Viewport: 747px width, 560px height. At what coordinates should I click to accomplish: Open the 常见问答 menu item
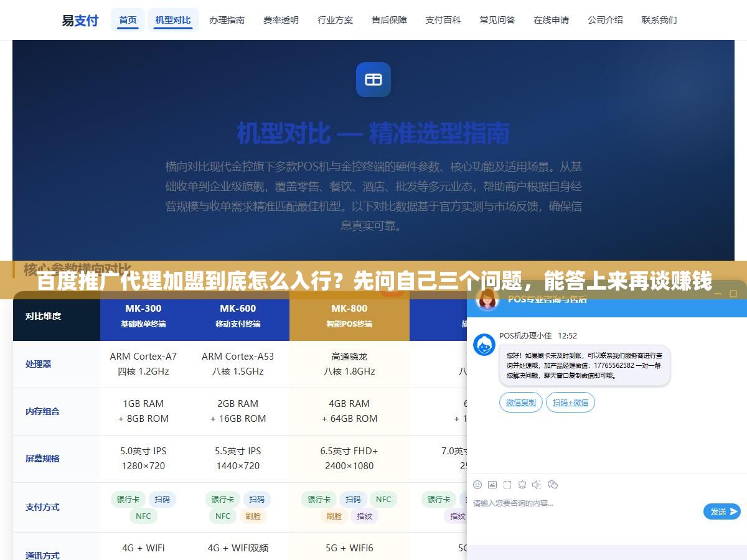pyautogui.click(x=497, y=20)
